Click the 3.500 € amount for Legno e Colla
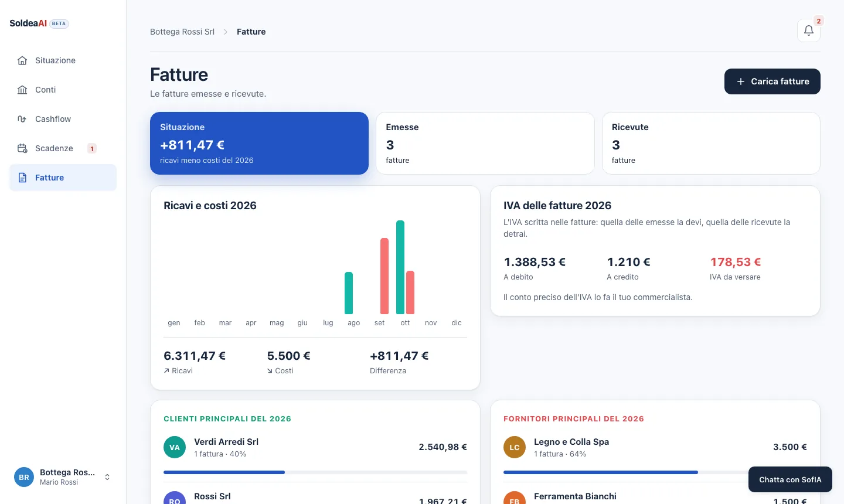 click(790, 447)
